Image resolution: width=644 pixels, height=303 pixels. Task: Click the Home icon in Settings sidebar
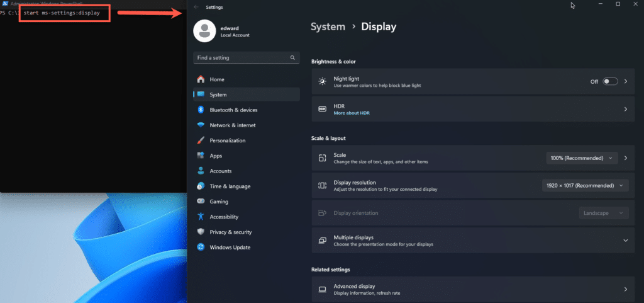click(201, 79)
